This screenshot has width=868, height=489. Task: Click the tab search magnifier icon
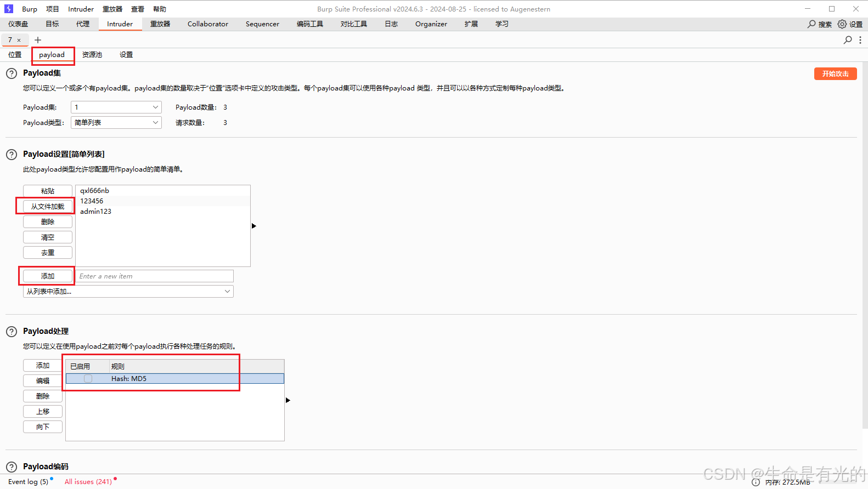pos(848,40)
